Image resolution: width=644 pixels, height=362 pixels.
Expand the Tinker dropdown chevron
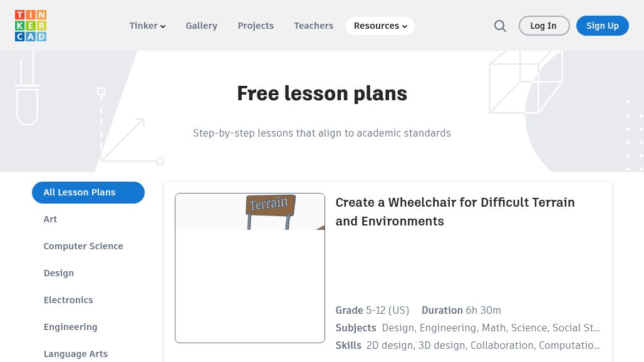(x=163, y=26)
